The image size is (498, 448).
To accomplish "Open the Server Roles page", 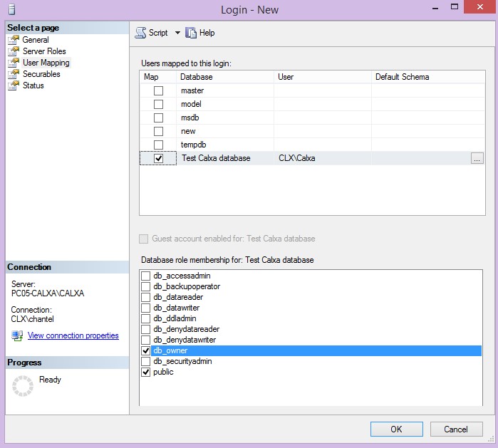I will point(44,51).
